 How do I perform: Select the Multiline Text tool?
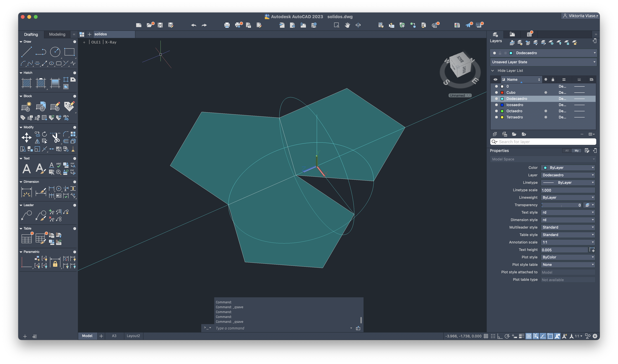pos(26,169)
